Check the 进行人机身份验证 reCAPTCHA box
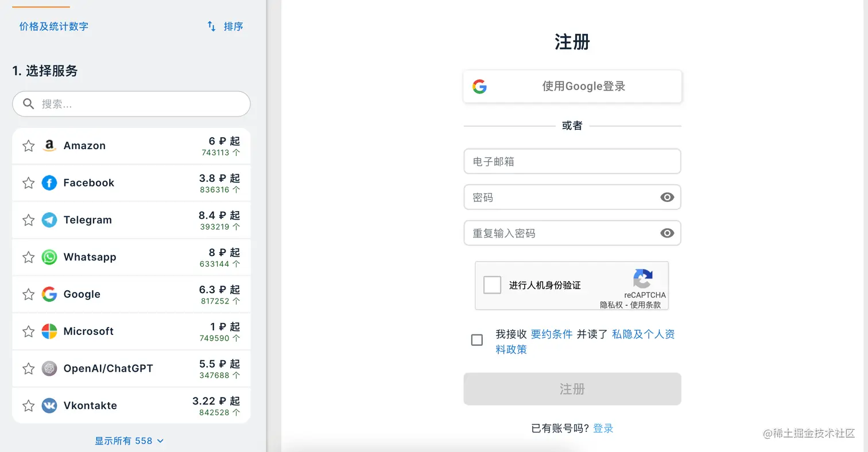This screenshot has width=868, height=452. (492, 285)
